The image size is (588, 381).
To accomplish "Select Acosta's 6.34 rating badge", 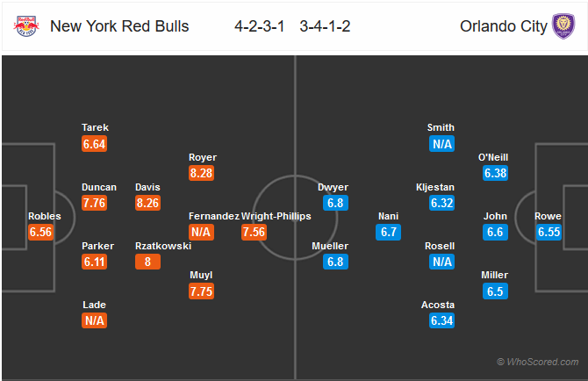I will point(441,320).
